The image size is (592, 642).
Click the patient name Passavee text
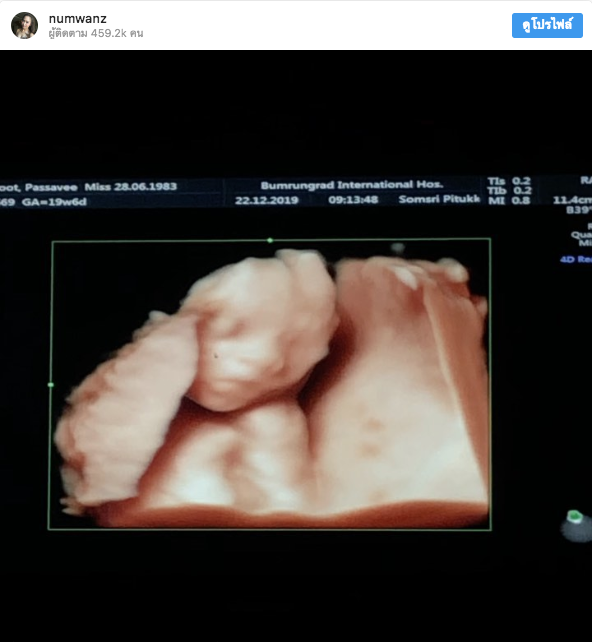point(51,188)
